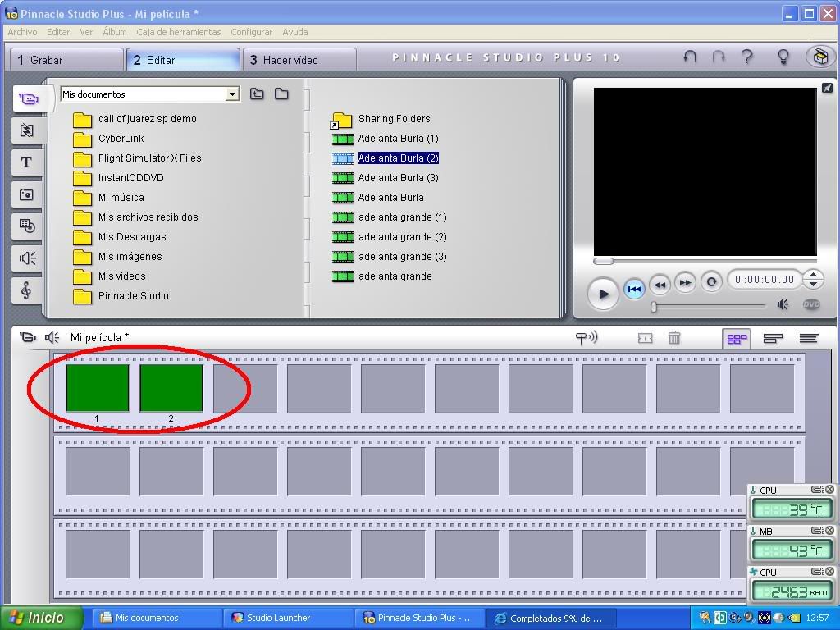This screenshot has width=840, height=630.
Task: Click the Redo arrow icon
Action: [719, 57]
